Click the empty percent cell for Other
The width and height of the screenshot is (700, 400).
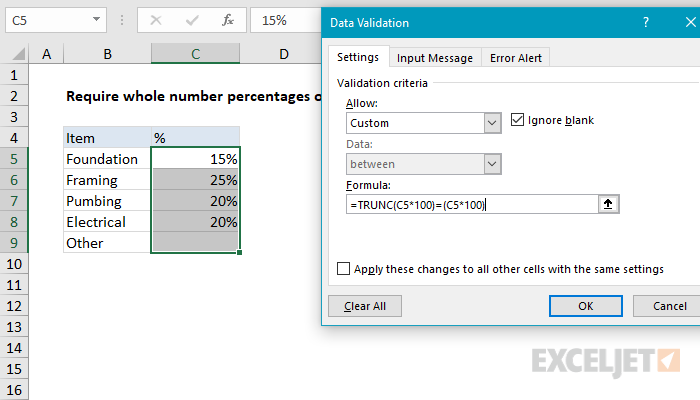(196, 243)
